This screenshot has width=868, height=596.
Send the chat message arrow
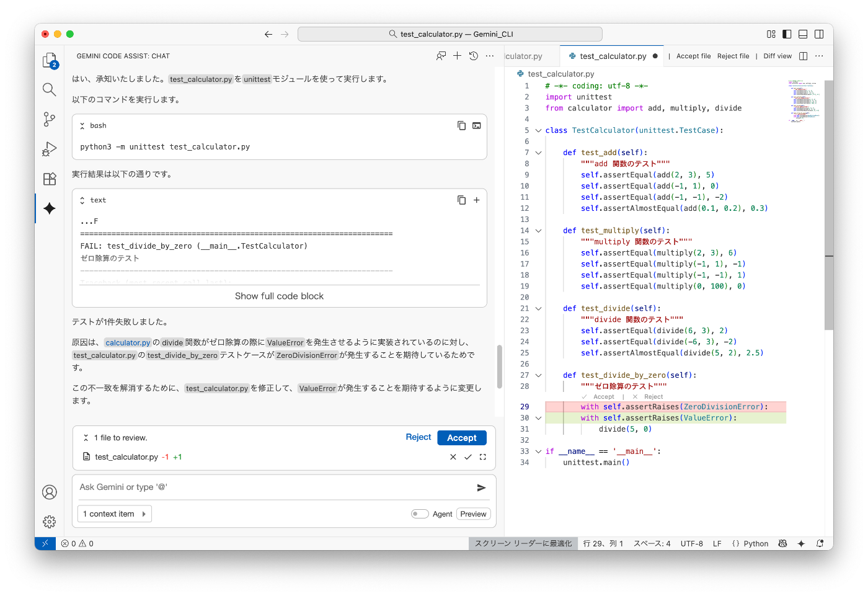point(481,487)
